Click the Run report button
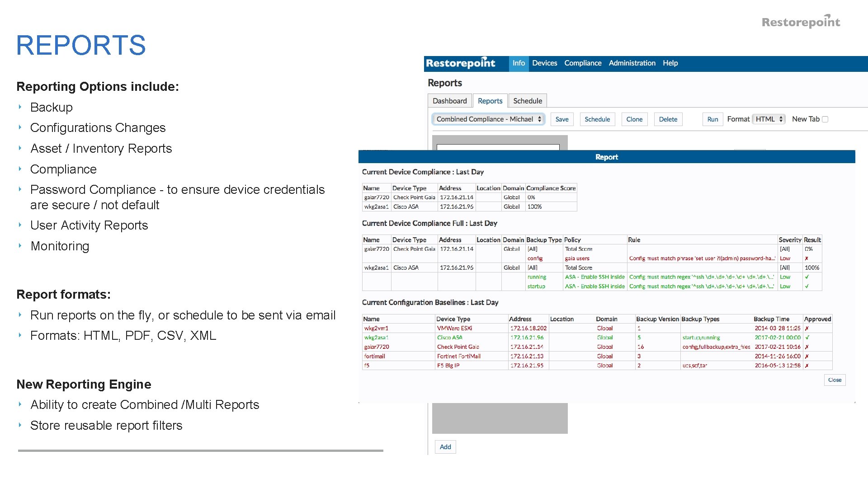This screenshot has height=488, width=868. (x=712, y=119)
